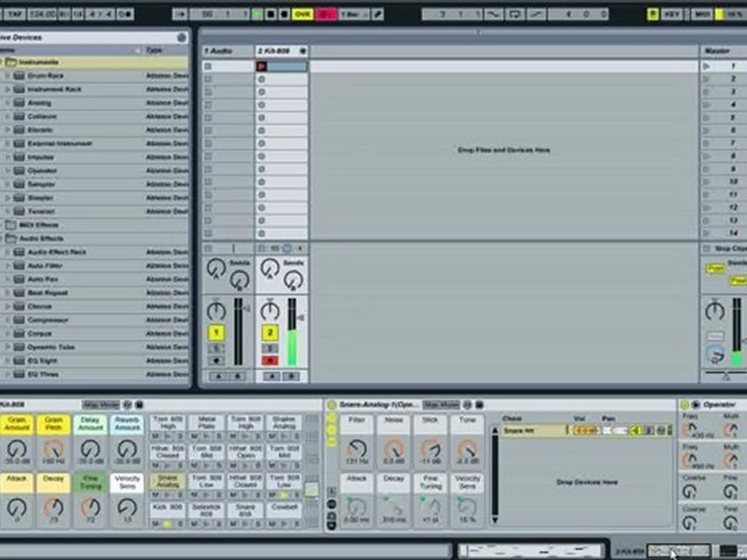Click the Snare-Analog rack save preset icon
Screen dimensions: 747x560
coord(479,404)
